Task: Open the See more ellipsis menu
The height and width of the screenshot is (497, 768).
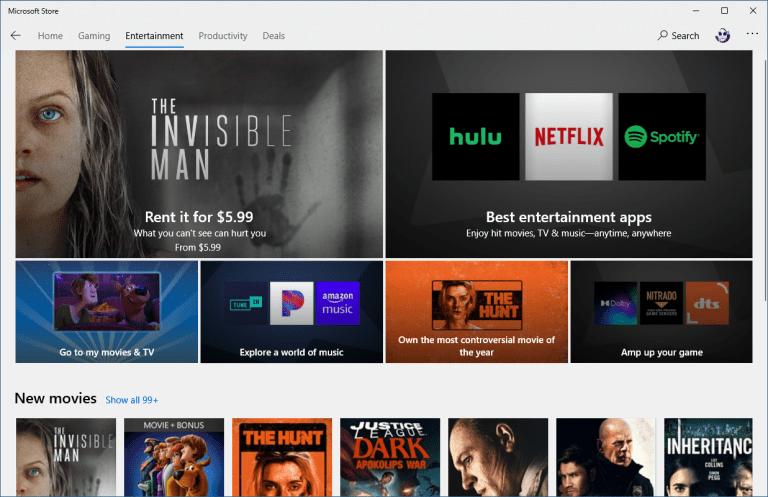Action: pos(752,34)
